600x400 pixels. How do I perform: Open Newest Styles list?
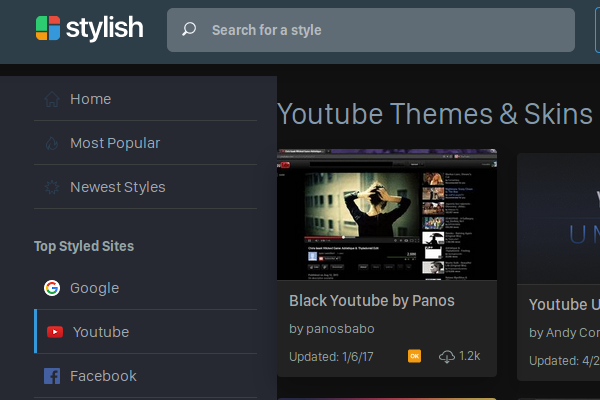pos(145,187)
